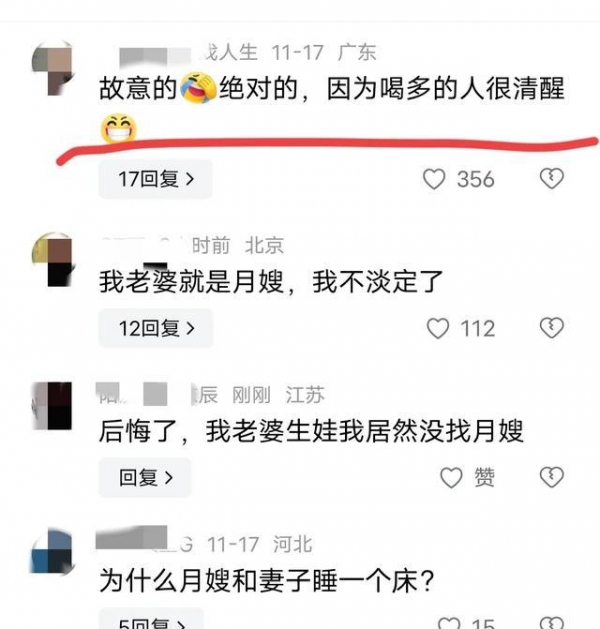Open the Guangdong commenter's avatar
This screenshot has width=600, height=629.
pyautogui.click(x=54, y=68)
